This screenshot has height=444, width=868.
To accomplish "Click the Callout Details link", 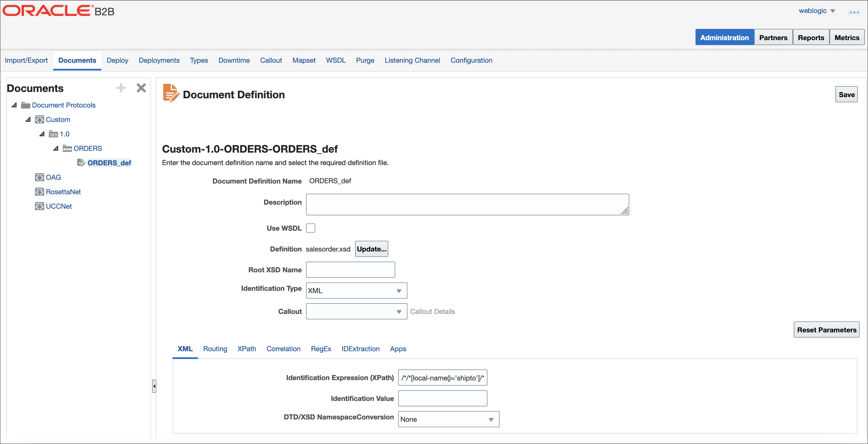I will [x=432, y=312].
